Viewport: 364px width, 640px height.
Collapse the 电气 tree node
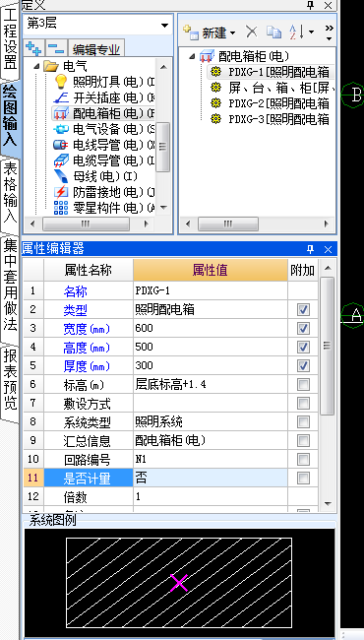37,65
